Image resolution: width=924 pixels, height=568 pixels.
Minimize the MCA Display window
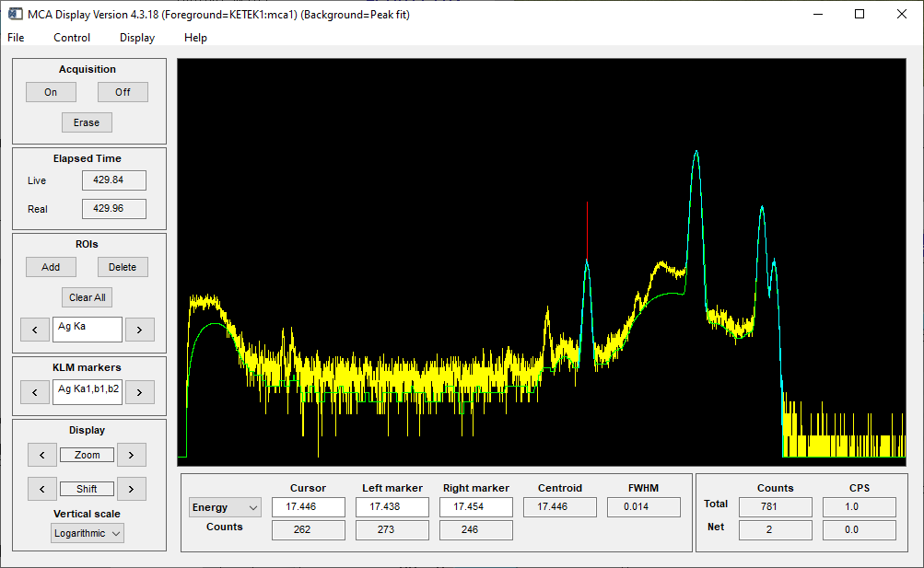[x=818, y=14]
